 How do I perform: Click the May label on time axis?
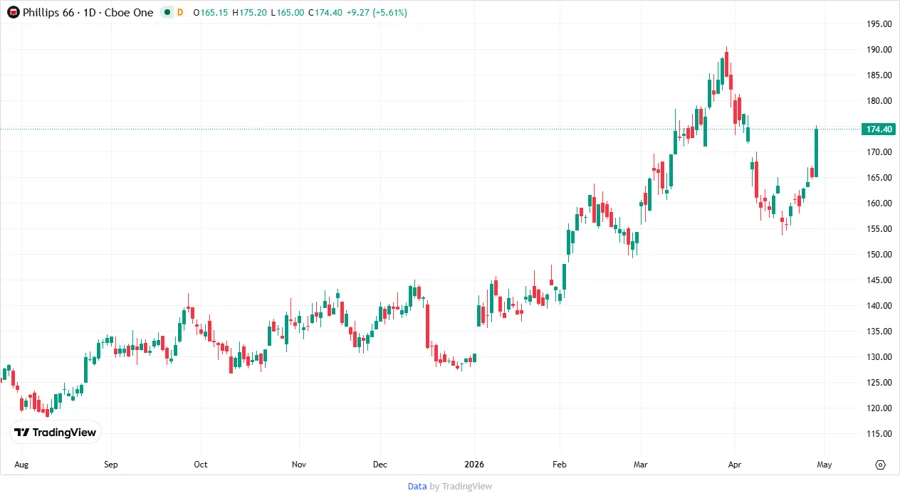click(824, 464)
